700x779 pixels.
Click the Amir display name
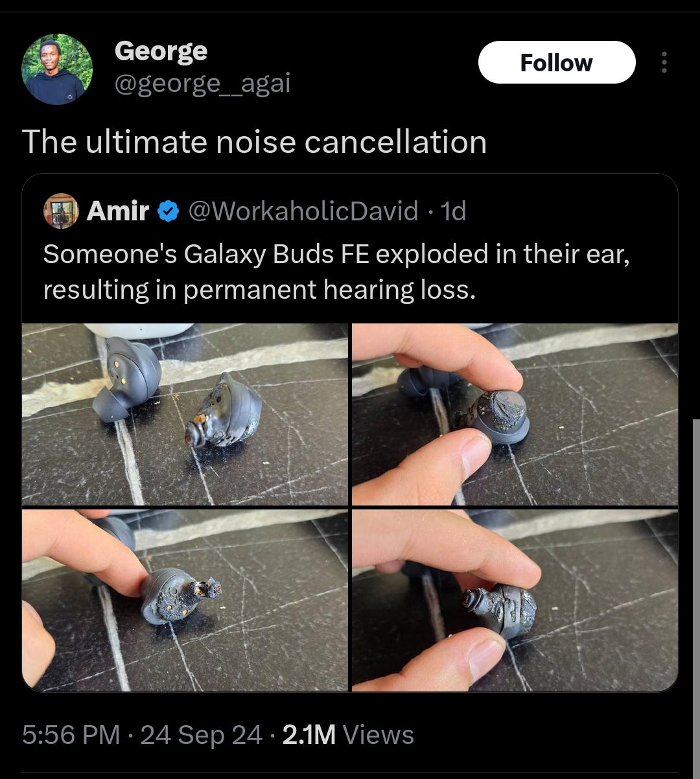(x=117, y=211)
